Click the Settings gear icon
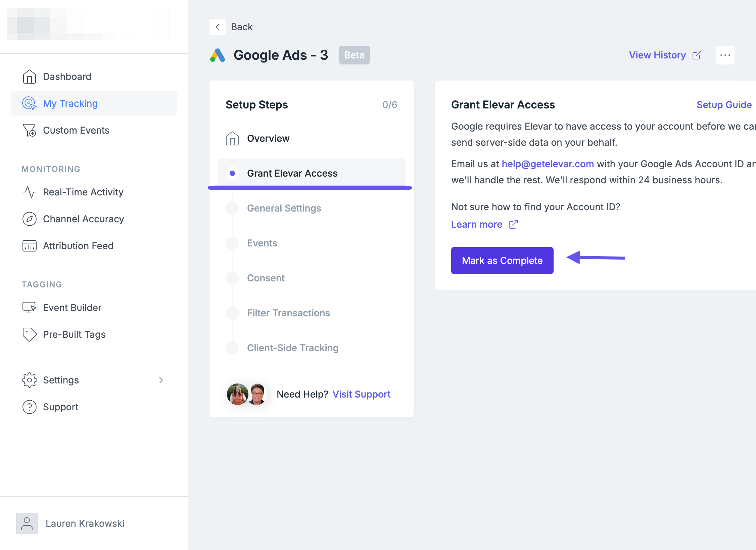Image resolution: width=756 pixels, height=550 pixels. [30, 380]
